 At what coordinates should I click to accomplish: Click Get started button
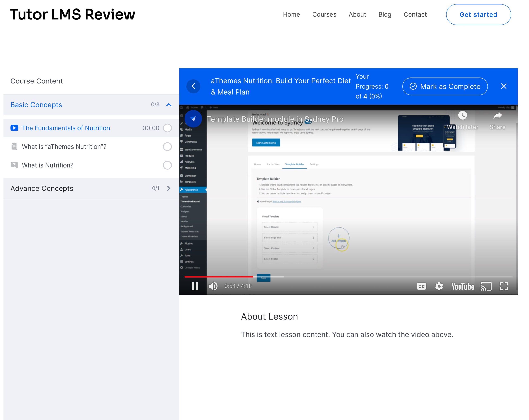pos(478,14)
